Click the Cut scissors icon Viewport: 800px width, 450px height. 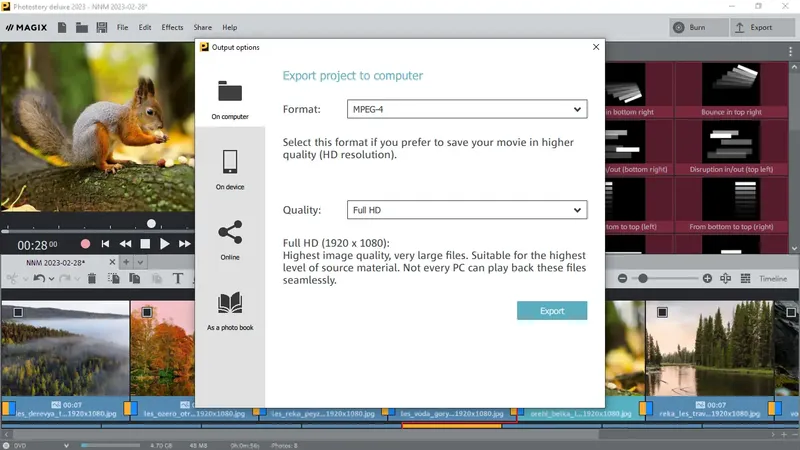12,278
